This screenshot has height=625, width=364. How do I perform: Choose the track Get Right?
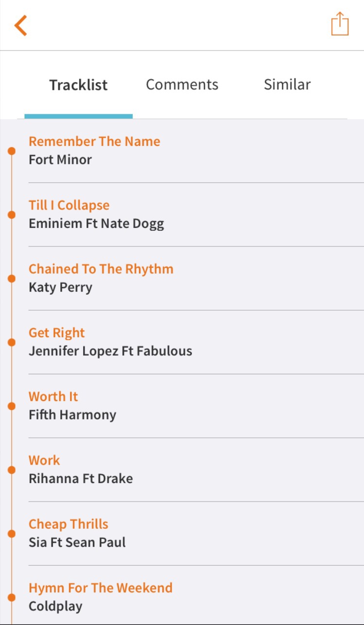(56, 332)
